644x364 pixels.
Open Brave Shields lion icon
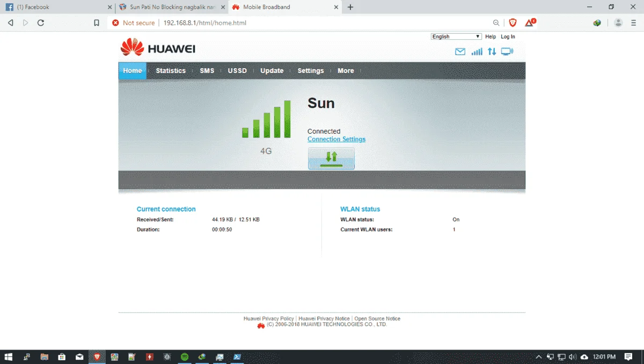pos(513,23)
